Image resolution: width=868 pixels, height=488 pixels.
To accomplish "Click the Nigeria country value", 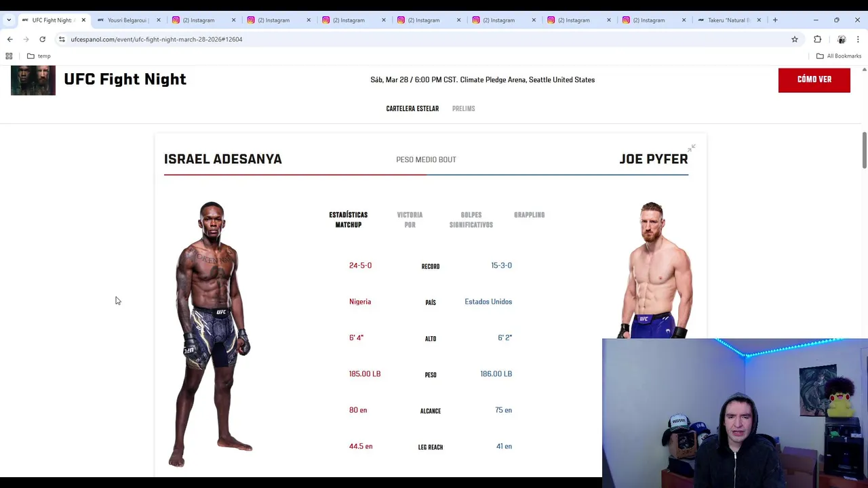I will 360,302.
